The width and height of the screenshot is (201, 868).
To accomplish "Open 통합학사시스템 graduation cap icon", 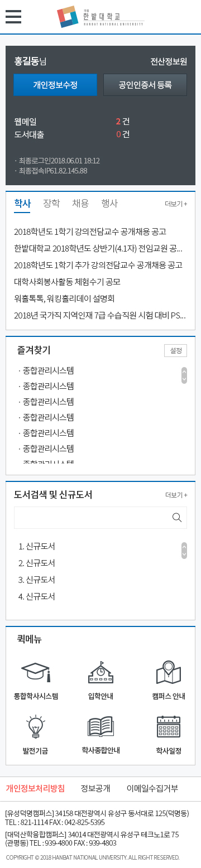I will click(36, 672).
